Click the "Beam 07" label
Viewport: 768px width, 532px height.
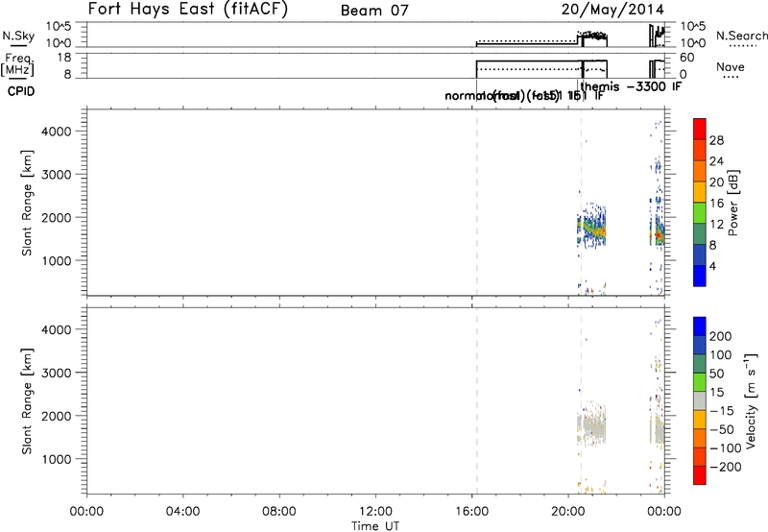pos(374,11)
